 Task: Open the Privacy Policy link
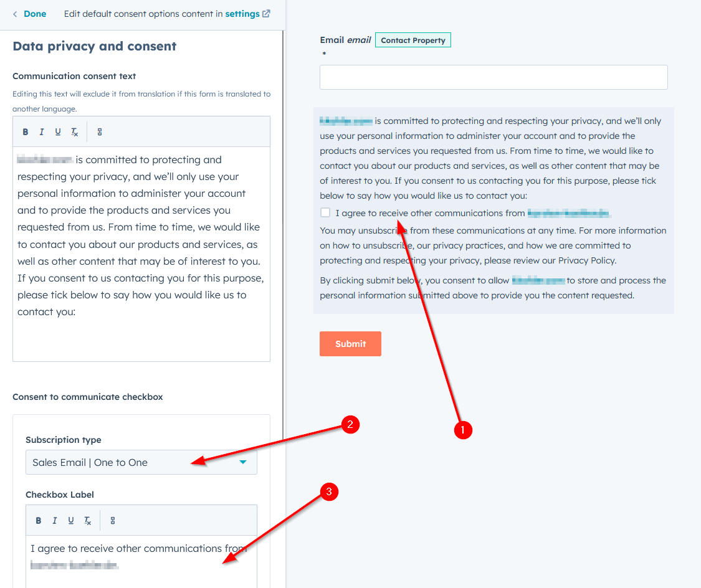pyautogui.click(x=584, y=260)
